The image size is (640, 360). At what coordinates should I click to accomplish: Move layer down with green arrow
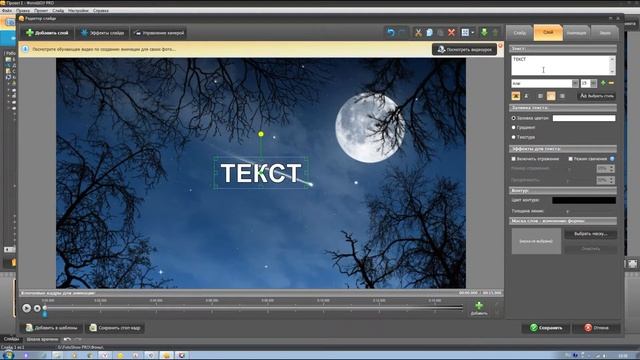484,33
